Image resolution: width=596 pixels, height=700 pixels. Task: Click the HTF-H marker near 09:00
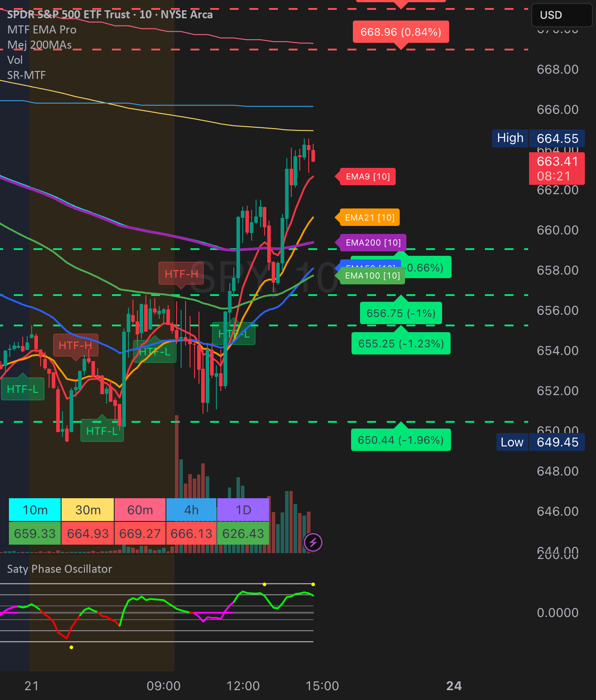[x=181, y=274]
